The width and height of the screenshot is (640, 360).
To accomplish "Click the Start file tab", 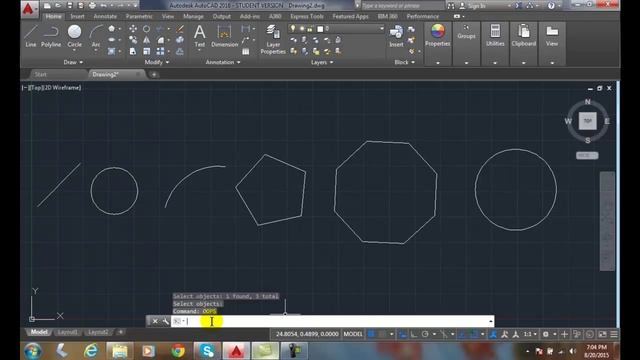I will pyautogui.click(x=40, y=74).
